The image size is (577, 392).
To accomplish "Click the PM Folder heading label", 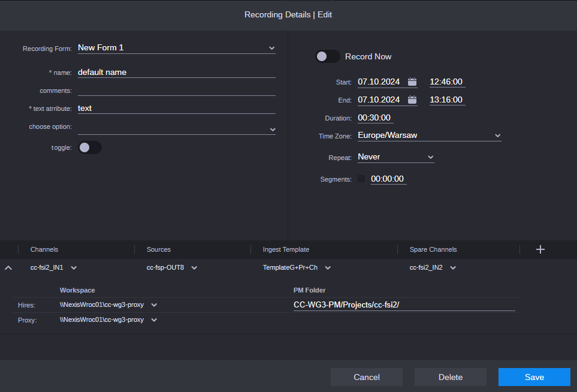I will click(x=310, y=291).
